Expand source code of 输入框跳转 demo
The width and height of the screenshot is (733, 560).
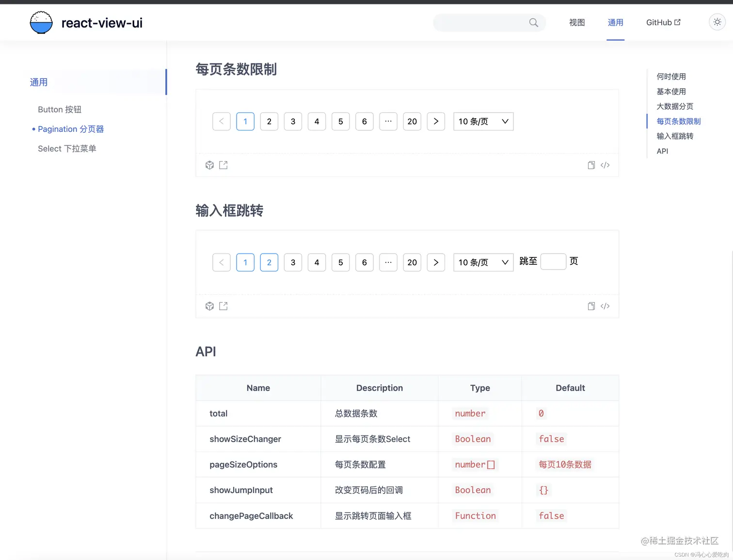pyautogui.click(x=605, y=306)
